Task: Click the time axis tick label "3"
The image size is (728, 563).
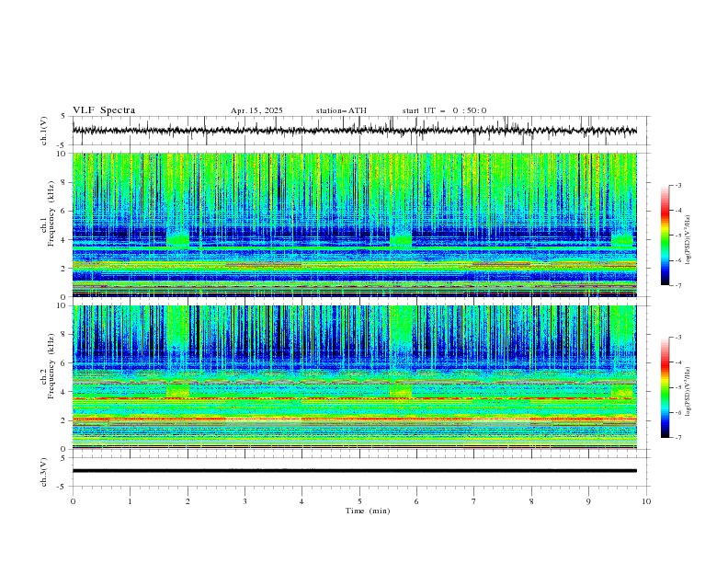Action: (245, 501)
